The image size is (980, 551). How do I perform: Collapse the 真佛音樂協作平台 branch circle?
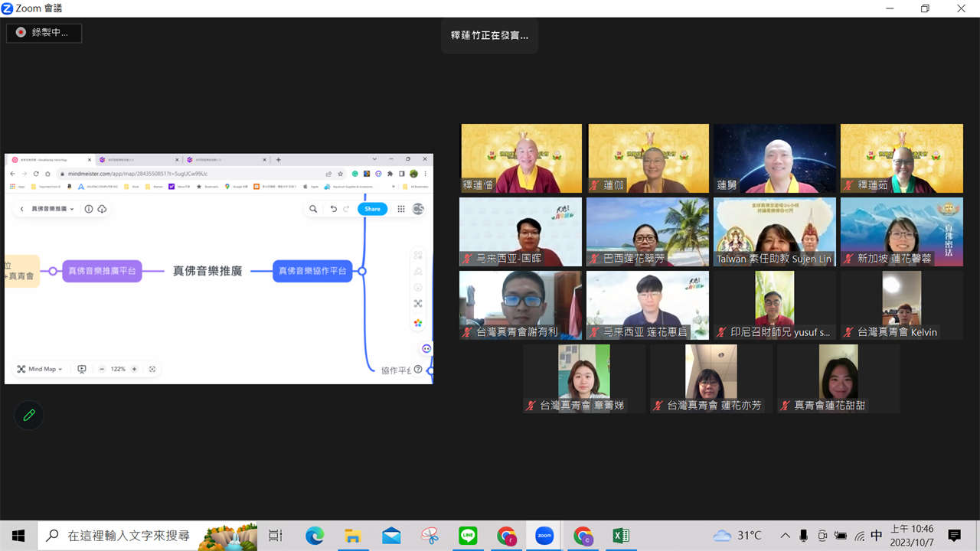click(362, 271)
